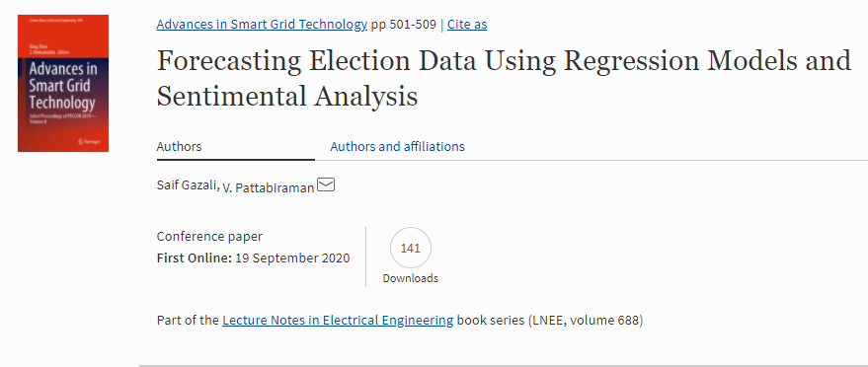Open the Lecture Notes in Electrical Engineering link
Image resolution: width=868 pixels, height=367 pixels.
[x=338, y=320]
